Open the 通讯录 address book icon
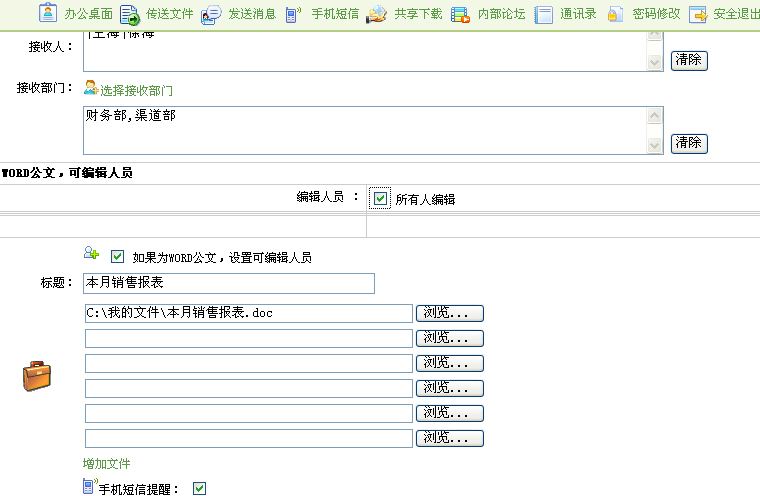 tap(543, 15)
